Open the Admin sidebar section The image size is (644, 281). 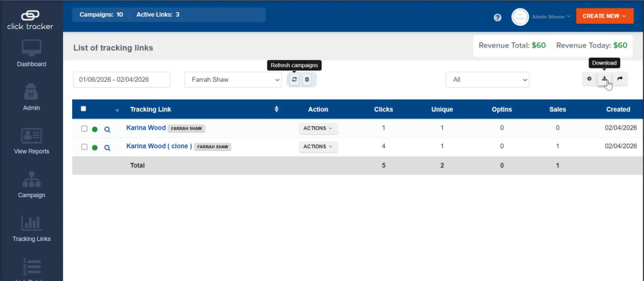pyautogui.click(x=31, y=97)
